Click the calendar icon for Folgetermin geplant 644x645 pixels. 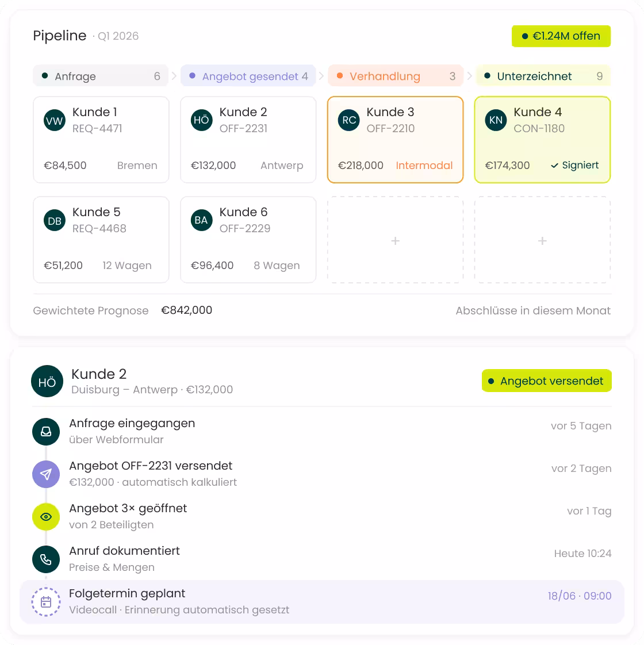(x=46, y=602)
